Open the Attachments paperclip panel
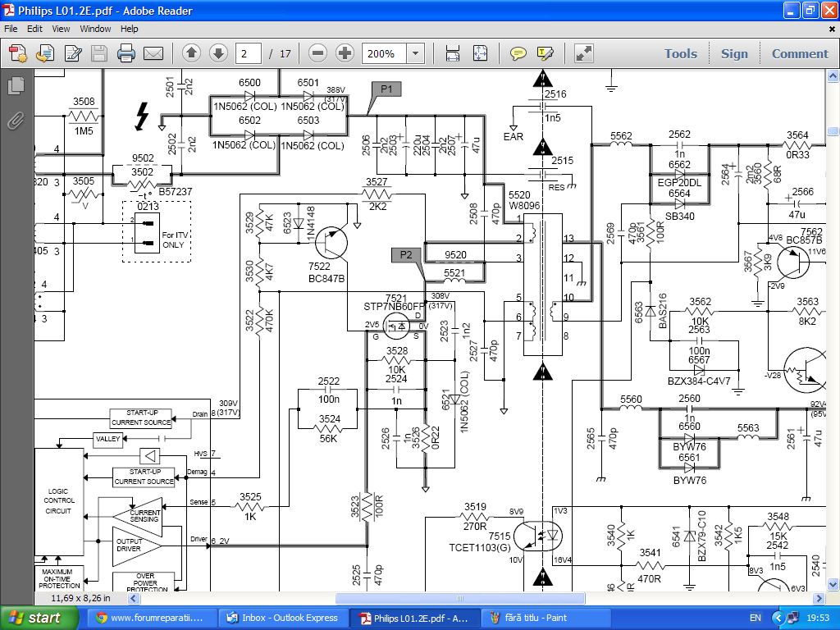This screenshot has height=630, width=840. pyautogui.click(x=15, y=121)
